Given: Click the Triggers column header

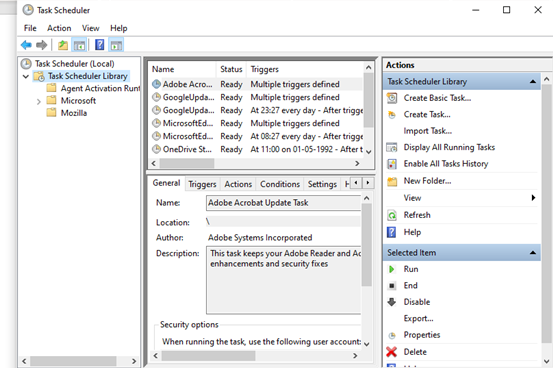Looking at the screenshot, I should point(305,69).
